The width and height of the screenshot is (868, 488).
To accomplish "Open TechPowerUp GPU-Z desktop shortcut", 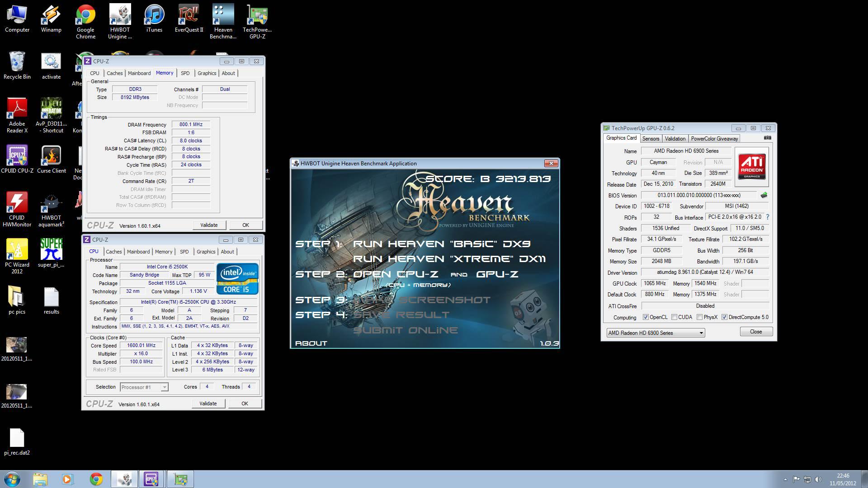I will [257, 22].
